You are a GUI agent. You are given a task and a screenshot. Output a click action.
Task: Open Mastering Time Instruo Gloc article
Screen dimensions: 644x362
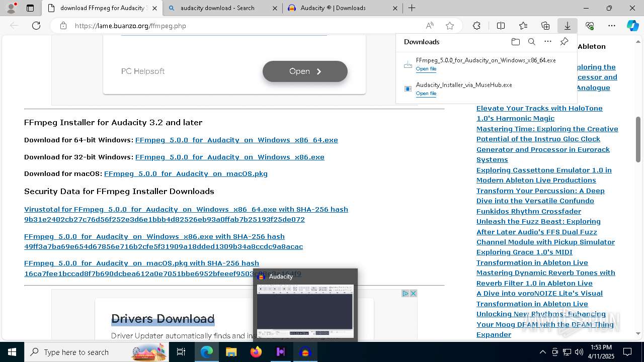pyautogui.click(x=547, y=144)
